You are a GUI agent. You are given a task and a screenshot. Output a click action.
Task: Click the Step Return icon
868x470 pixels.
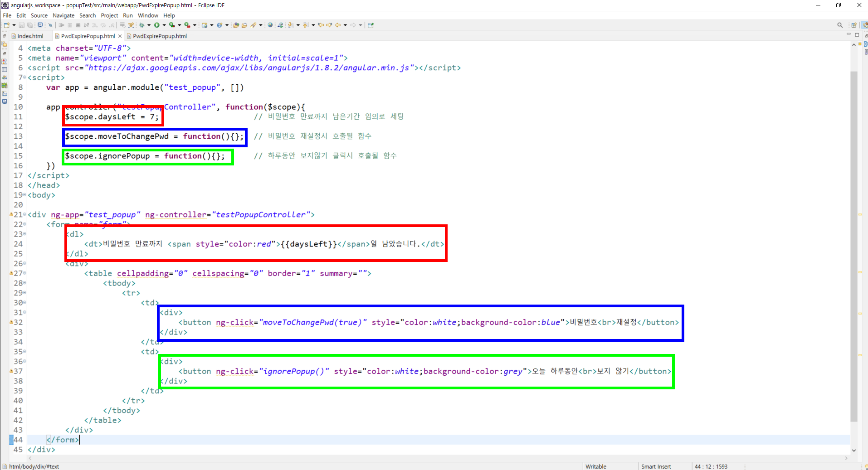tap(112, 25)
